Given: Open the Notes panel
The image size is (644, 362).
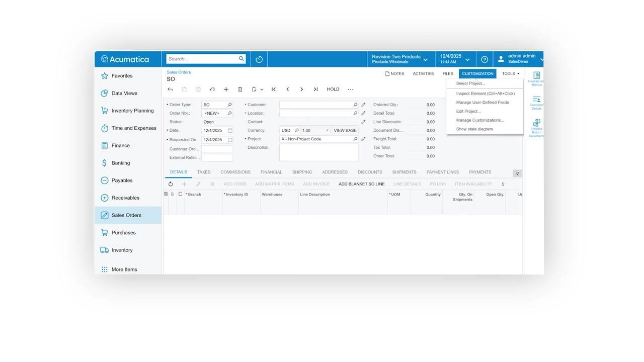Looking at the screenshot, I should pos(395,74).
